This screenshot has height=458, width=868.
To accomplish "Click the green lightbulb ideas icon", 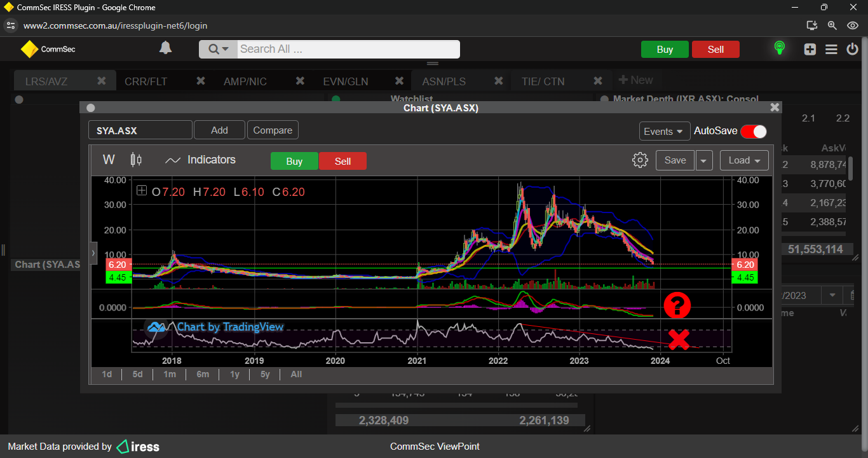I will pos(779,48).
